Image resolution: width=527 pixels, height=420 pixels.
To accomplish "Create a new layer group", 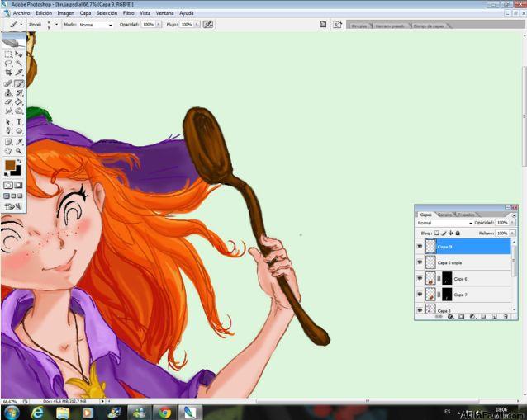I will pyautogui.click(x=483, y=317).
